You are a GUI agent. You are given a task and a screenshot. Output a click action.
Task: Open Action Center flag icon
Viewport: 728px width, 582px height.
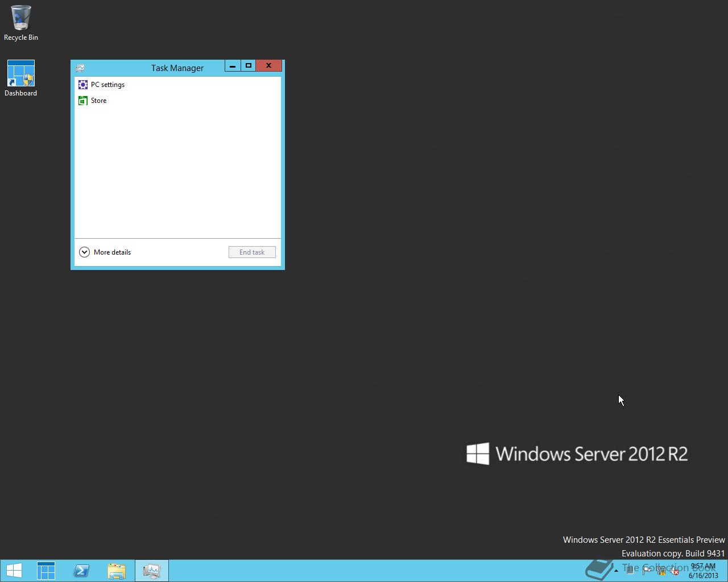[x=647, y=571]
